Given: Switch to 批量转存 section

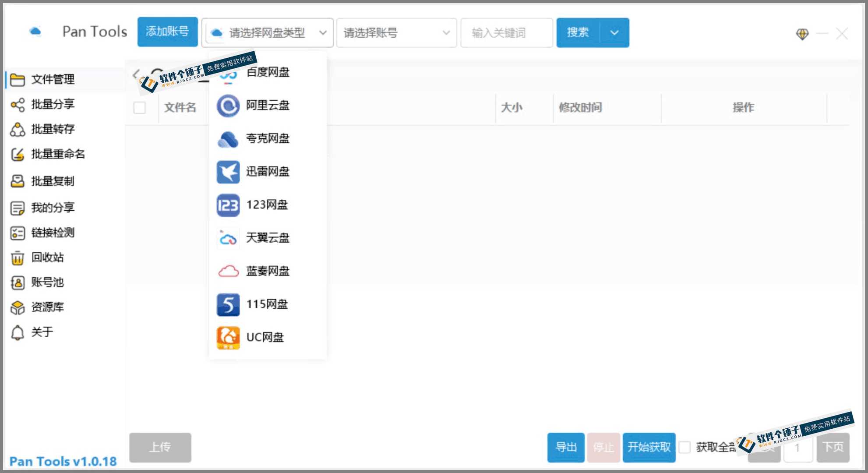Looking at the screenshot, I should pos(66,130).
